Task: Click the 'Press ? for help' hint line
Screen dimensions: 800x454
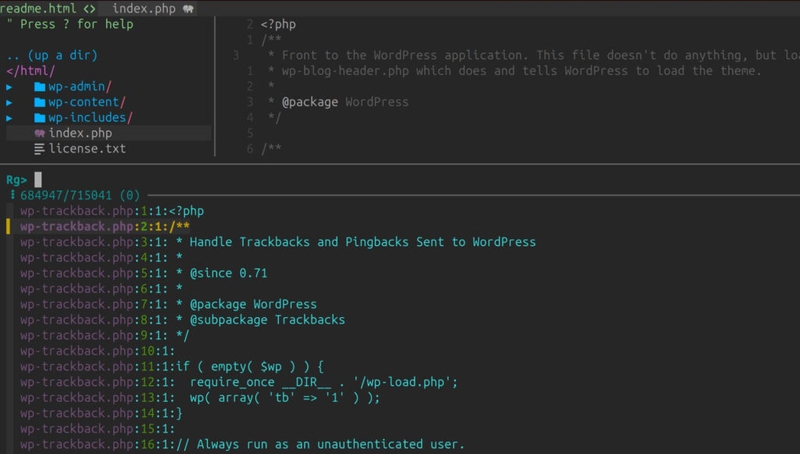Action: (70, 24)
